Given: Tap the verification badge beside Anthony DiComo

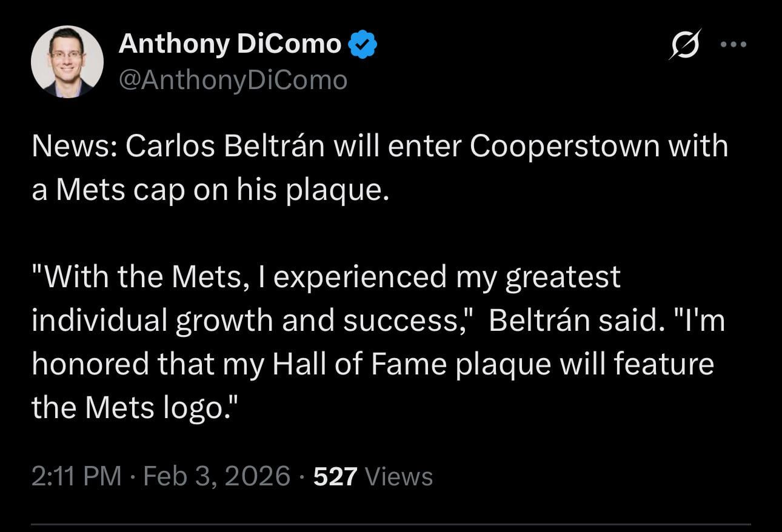Looking at the screenshot, I should point(363,42).
